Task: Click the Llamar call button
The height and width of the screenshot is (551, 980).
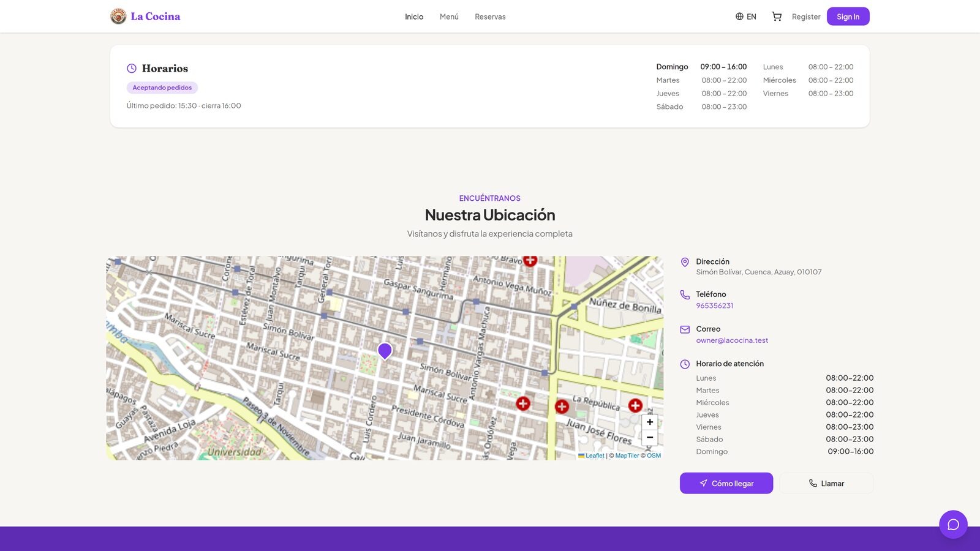Action: click(826, 483)
